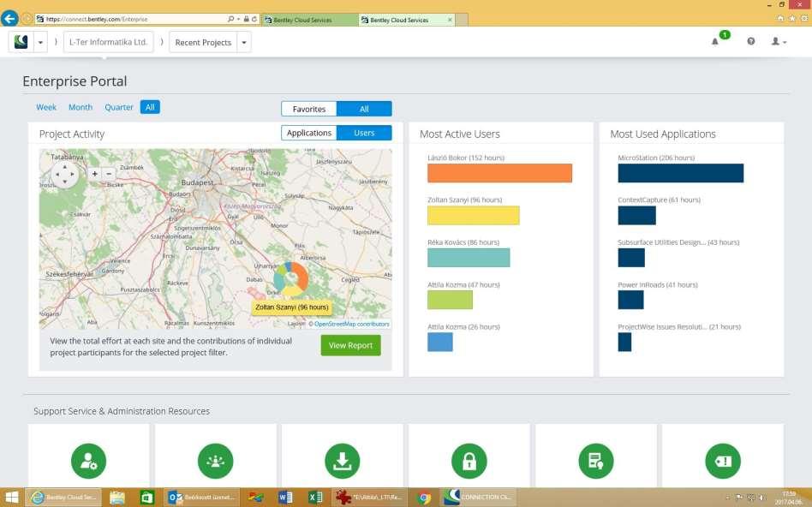This screenshot has width=812, height=507.
Task: Zoom in the map with plus button
Action: click(95, 174)
